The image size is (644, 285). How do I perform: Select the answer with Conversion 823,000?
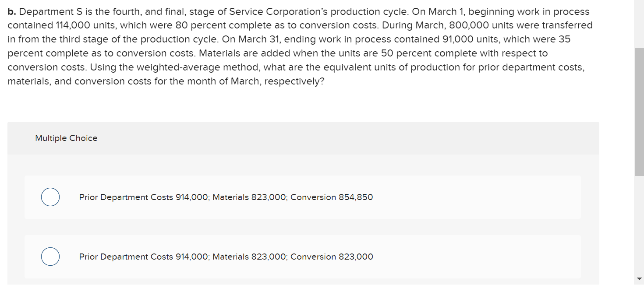click(50, 257)
